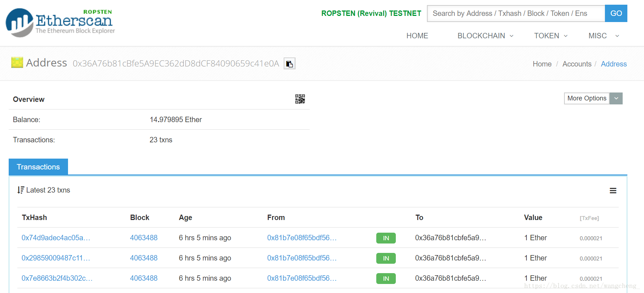Image resolution: width=644 pixels, height=293 pixels.
Task: Click the GO search button
Action: tap(616, 13)
